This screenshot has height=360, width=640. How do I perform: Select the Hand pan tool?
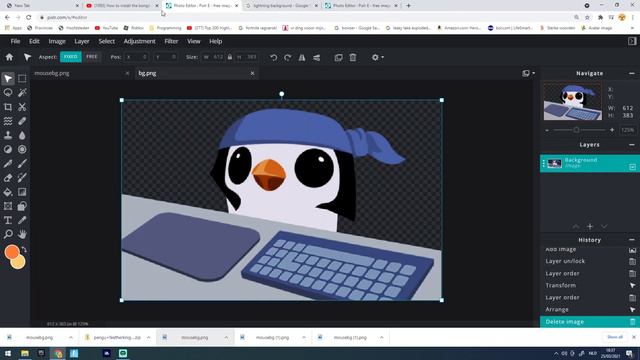tap(22, 234)
